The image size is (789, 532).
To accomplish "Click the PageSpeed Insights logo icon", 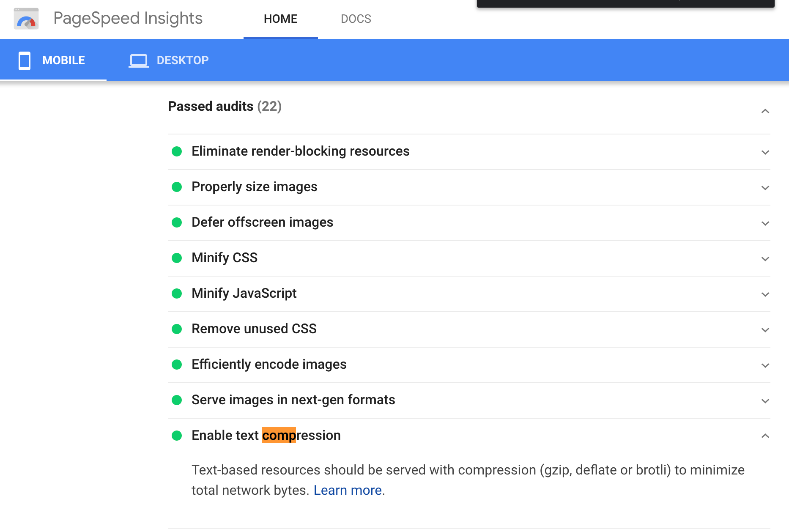I will tap(26, 19).
